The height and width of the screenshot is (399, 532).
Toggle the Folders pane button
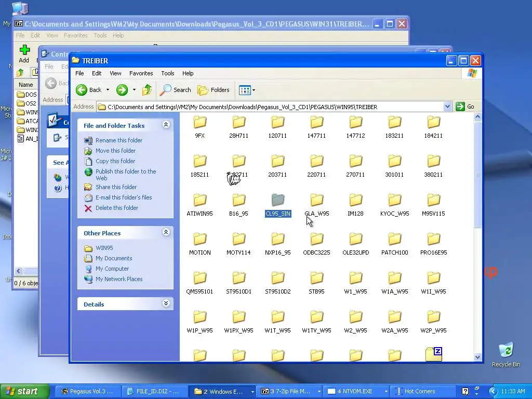[214, 90]
